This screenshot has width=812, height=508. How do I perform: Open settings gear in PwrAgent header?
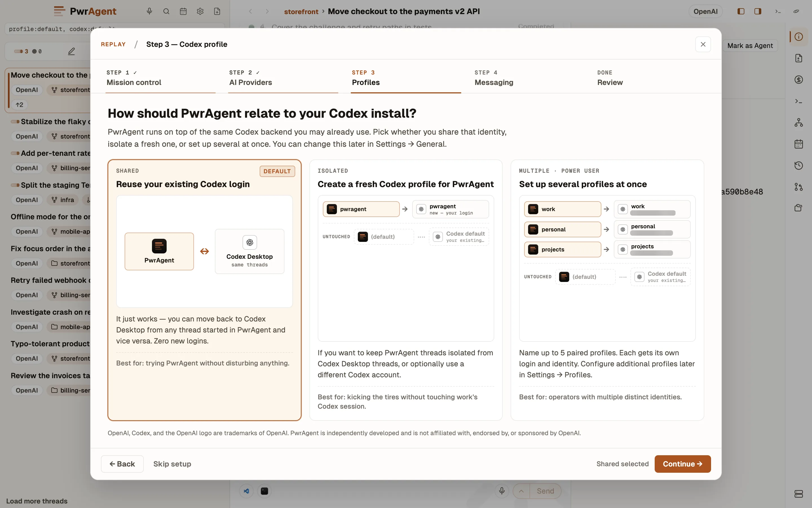[x=200, y=11]
